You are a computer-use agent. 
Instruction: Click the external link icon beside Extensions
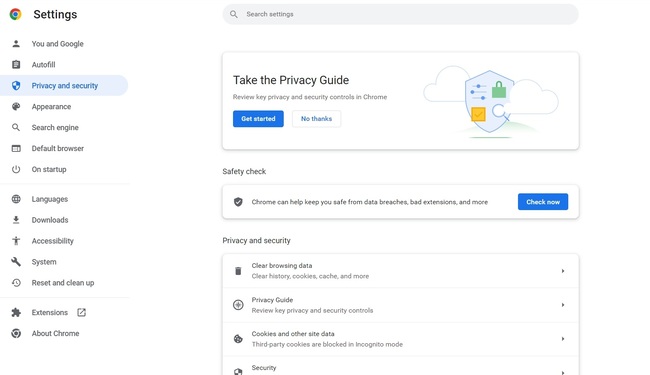(81, 312)
